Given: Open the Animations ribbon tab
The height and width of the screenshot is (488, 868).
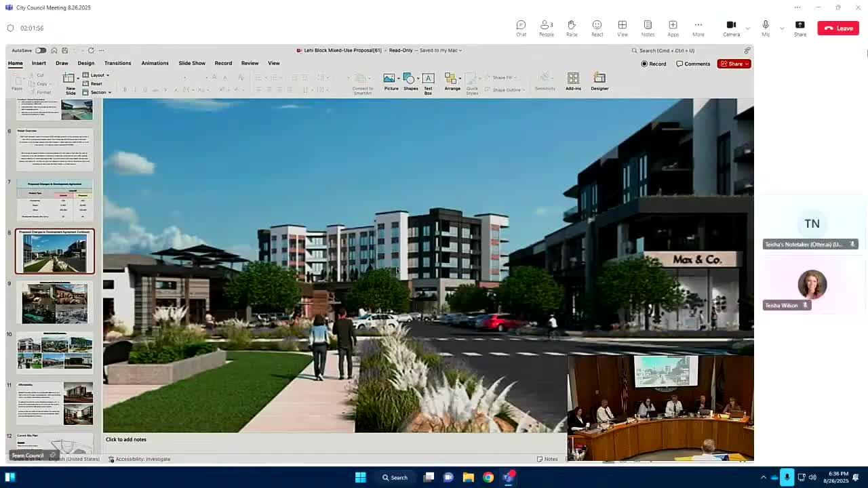Looking at the screenshot, I should click(155, 63).
